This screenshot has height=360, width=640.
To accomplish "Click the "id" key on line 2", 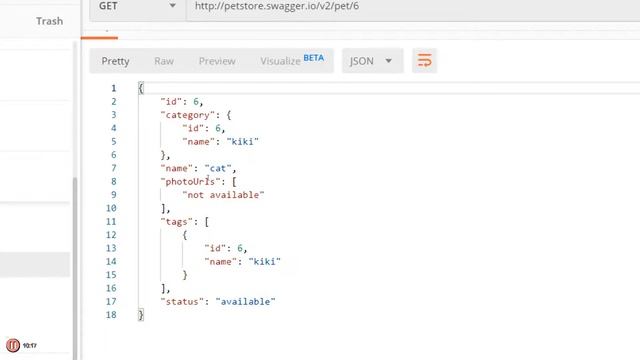I will point(171,102).
